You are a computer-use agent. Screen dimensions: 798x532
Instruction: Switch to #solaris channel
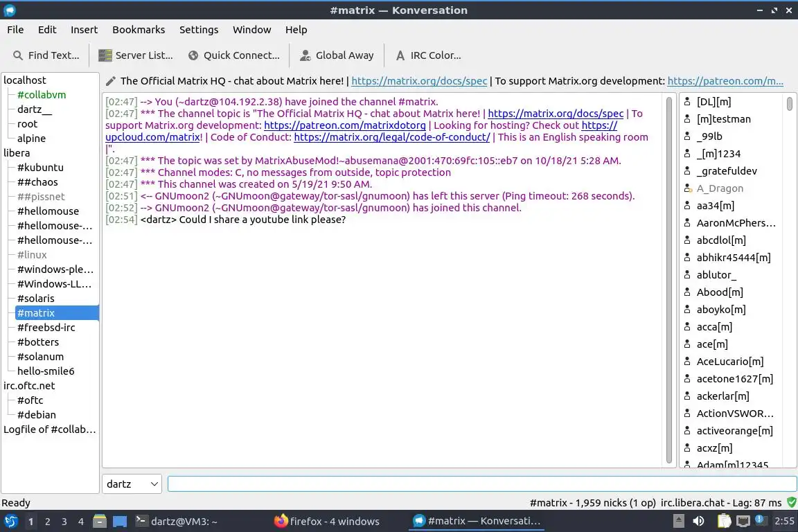tap(35, 299)
